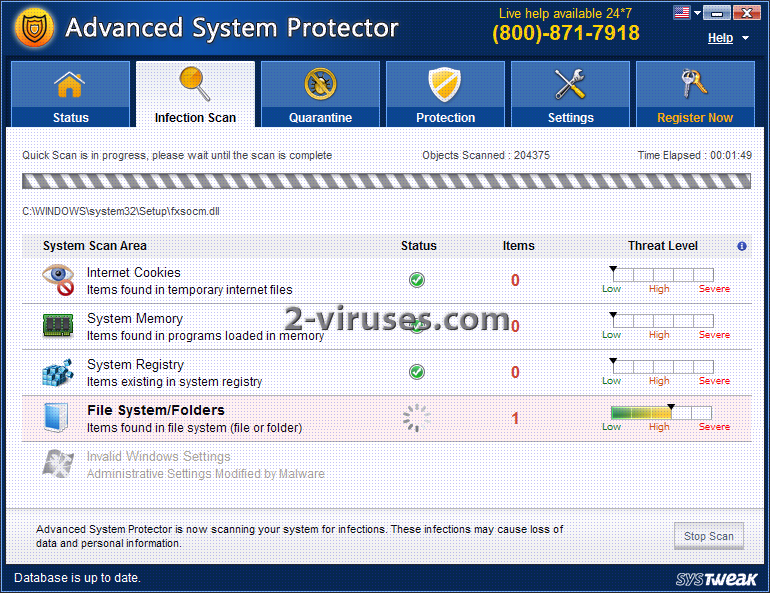Viewport: 770px width, 593px height.
Task: Select the System Registry row title
Action: pos(136,365)
